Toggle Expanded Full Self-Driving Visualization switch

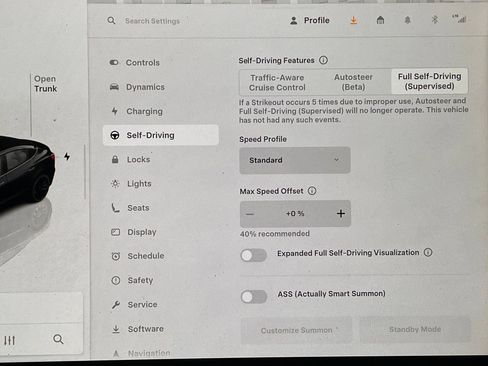[253, 256]
